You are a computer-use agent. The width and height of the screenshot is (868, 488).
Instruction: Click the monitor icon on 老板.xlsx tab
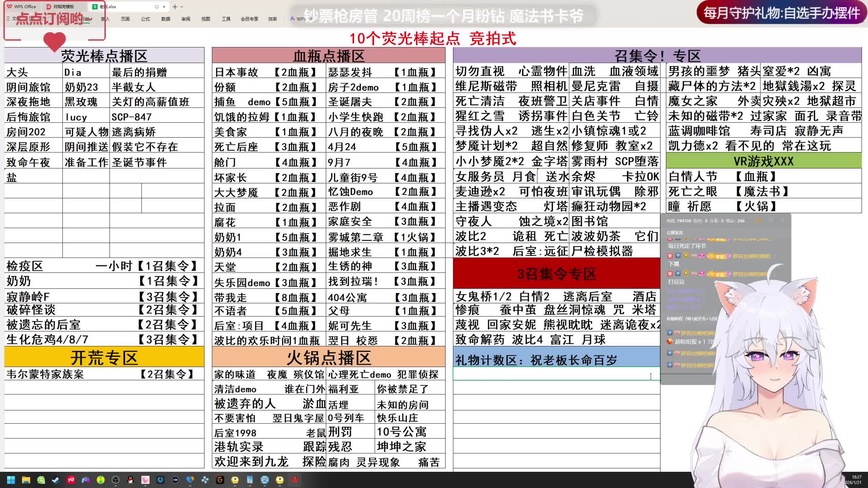coord(157,6)
